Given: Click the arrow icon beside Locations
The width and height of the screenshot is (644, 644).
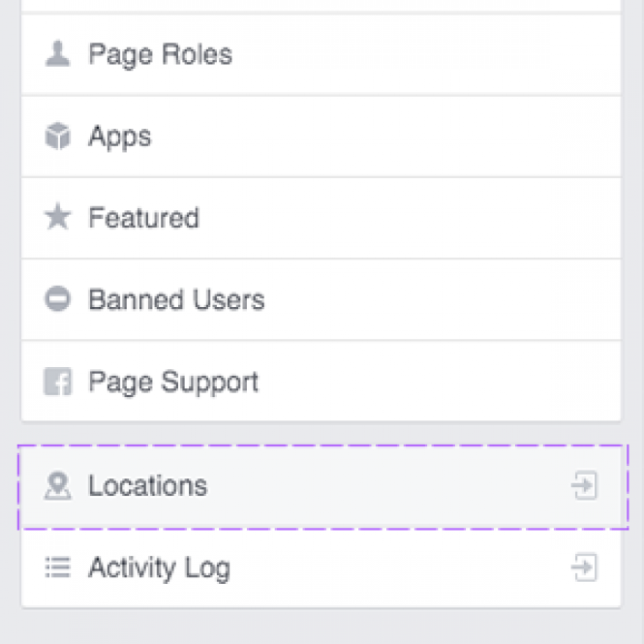Looking at the screenshot, I should tap(584, 485).
